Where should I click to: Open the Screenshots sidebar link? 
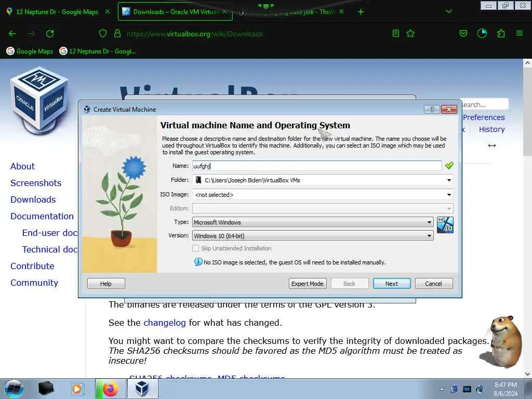coord(36,183)
